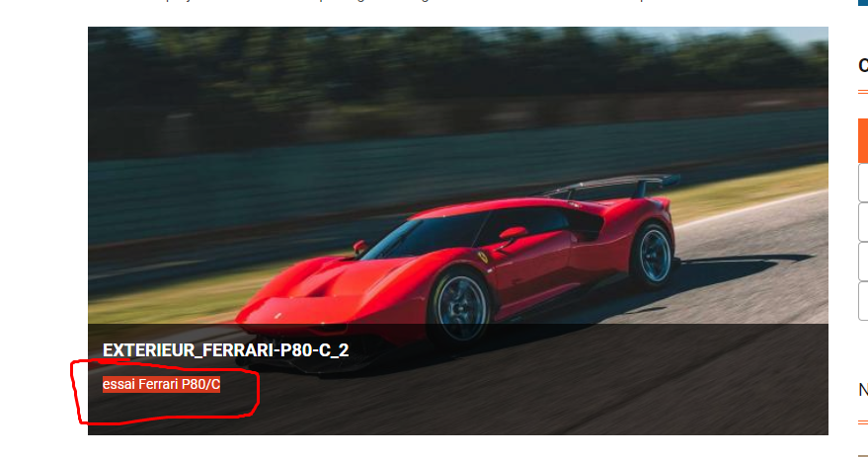Image resolution: width=868 pixels, height=457 pixels.
Task: Click the orange sidebar button at right edge
Action: click(x=863, y=140)
